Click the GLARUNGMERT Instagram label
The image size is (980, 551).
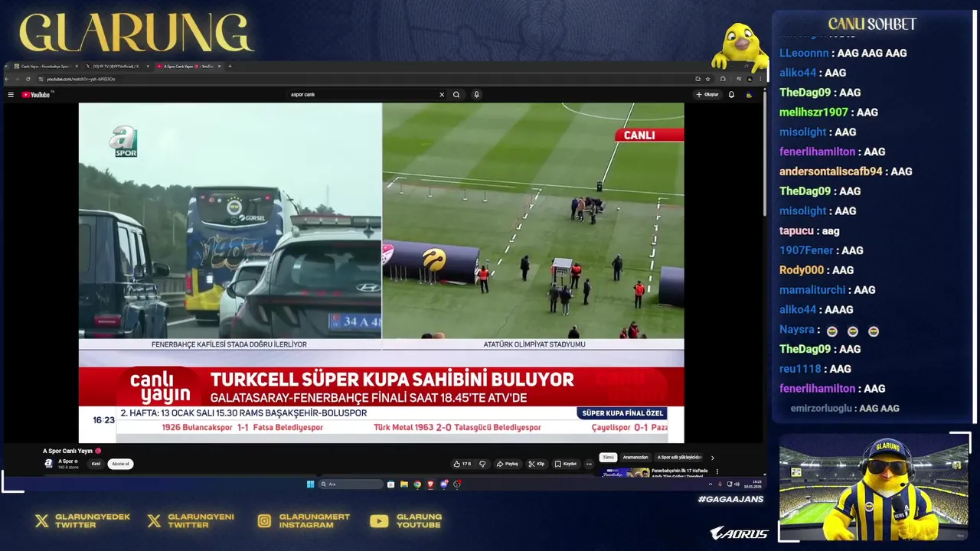coord(315,521)
